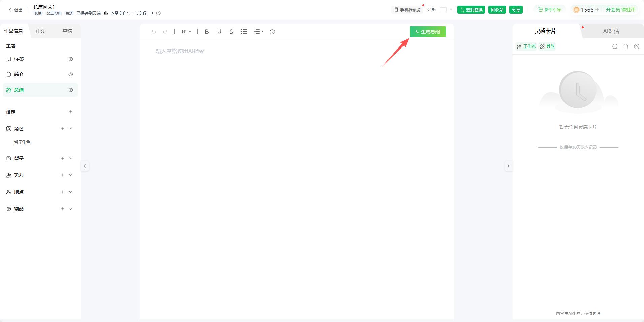644x322 pixels.
Task: Open favorites star icon in card panel
Action: click(637, 46)
